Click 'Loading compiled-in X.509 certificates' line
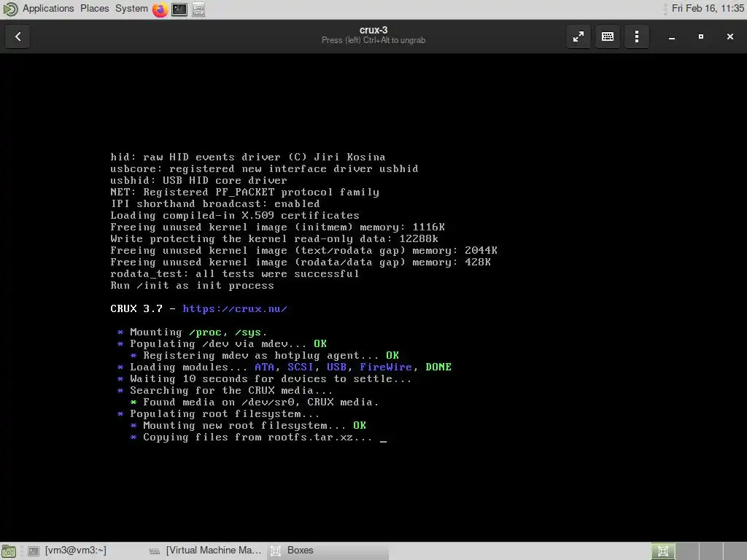Screen dimensions: 747x560 pyautogui.click(x=235, y=216)
